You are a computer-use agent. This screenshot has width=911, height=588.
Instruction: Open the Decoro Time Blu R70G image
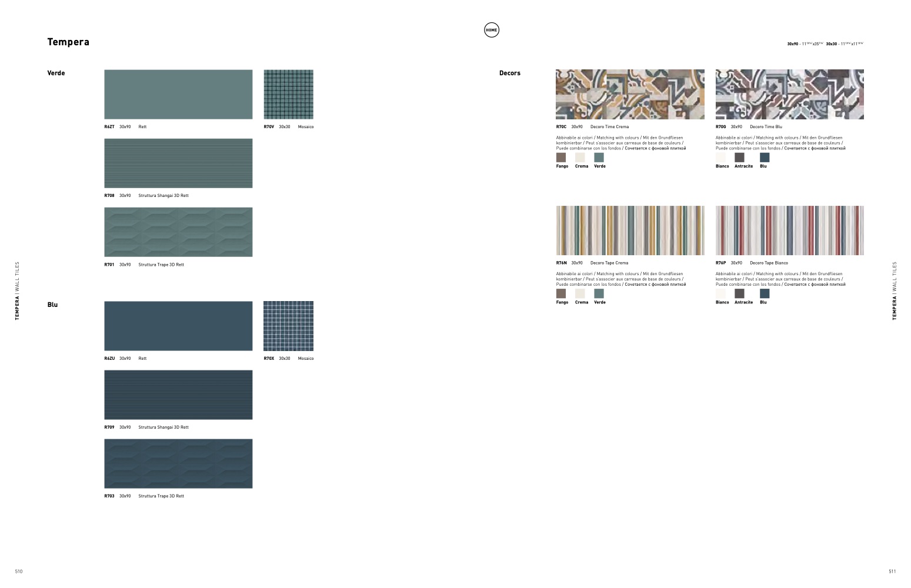[789, 94]
